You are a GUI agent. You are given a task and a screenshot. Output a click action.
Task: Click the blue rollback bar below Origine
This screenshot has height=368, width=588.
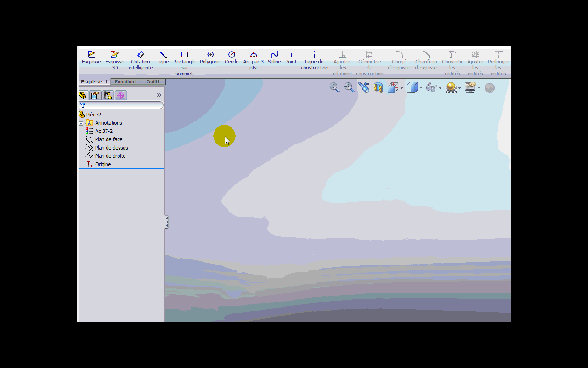coord(121,169)
